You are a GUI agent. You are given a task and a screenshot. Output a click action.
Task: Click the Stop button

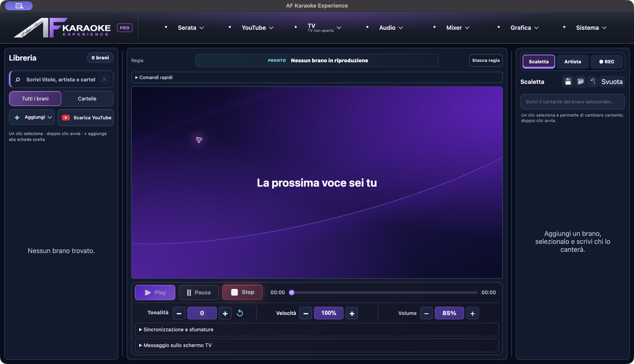point(242,292)
